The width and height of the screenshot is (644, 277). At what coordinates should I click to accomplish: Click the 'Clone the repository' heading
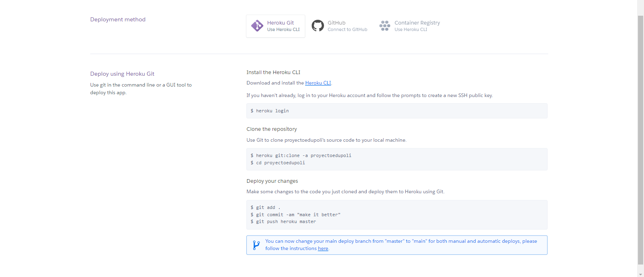click(x=272, y=129)
